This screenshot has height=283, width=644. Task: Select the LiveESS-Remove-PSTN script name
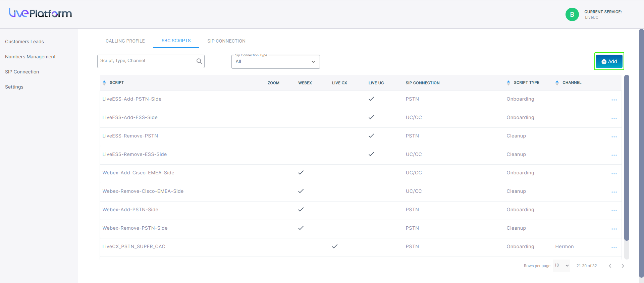pos(130,136)
